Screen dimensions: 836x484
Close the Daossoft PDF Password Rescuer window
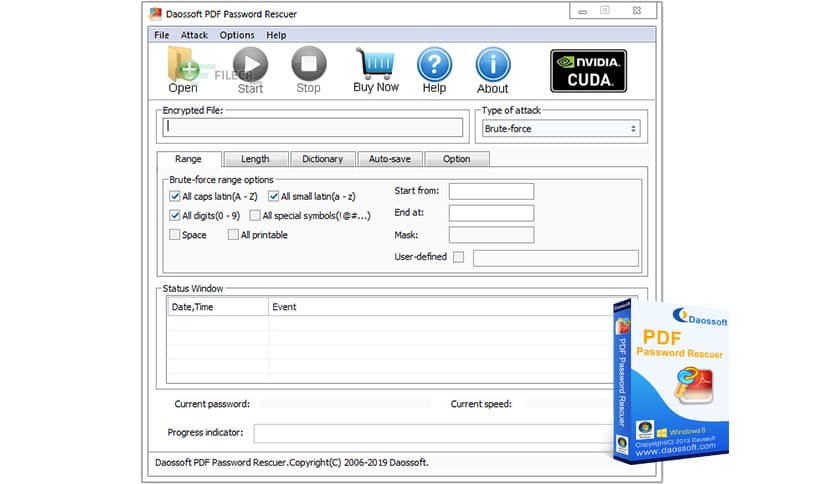637,10
